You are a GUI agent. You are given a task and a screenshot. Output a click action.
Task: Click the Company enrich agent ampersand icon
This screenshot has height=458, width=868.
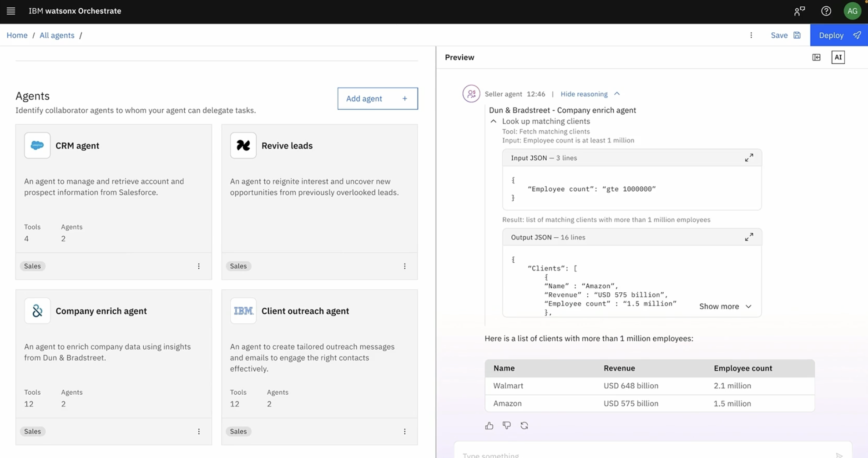pos(37,310)
